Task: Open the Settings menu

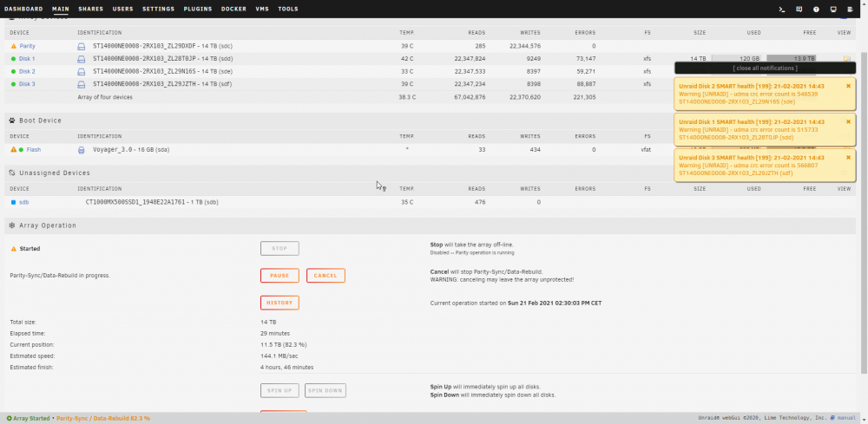Action: click(158, 10)
